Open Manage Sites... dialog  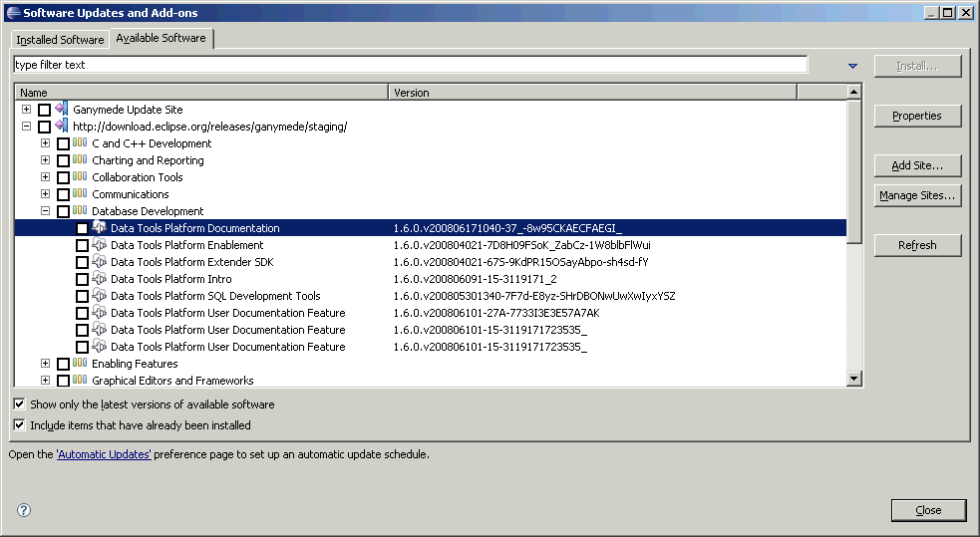click(917, 195)
